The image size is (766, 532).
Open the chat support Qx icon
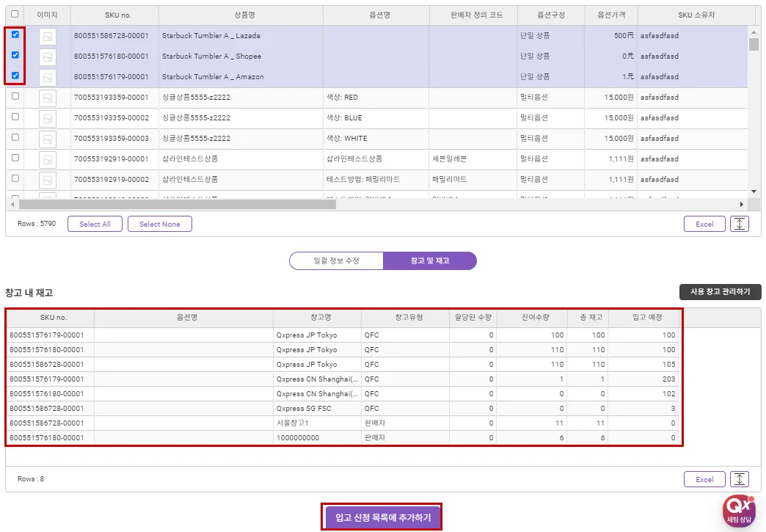click(740, 511)
